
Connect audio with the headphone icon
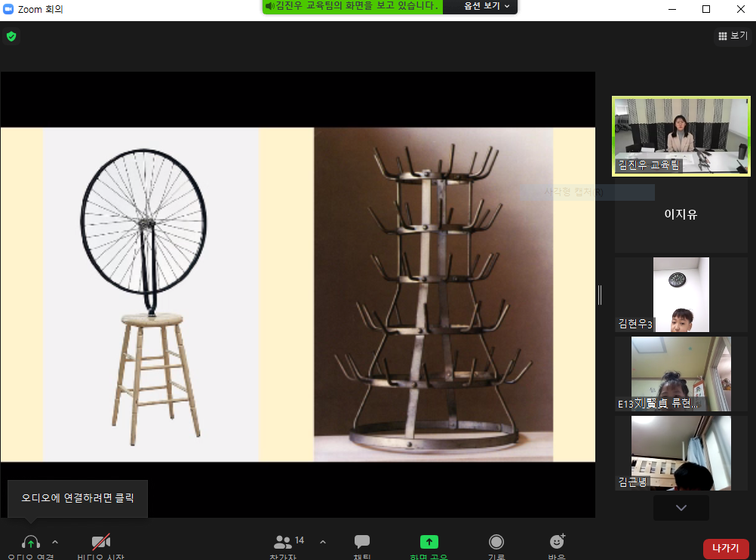[x=31, y=542]
